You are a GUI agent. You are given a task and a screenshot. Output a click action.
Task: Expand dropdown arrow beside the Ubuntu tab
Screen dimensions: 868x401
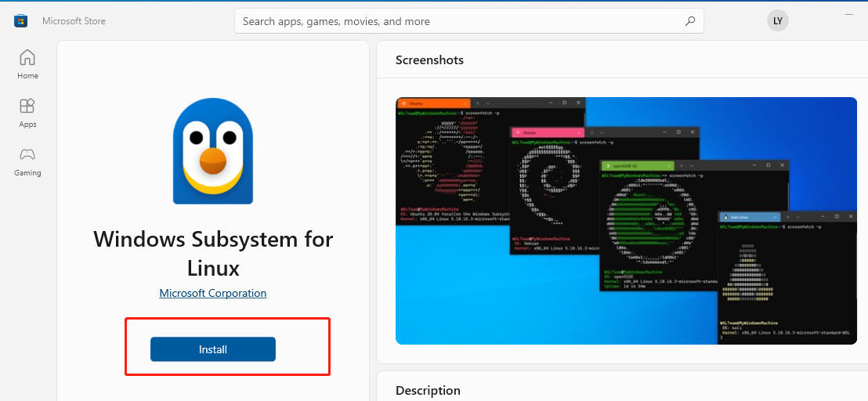[488, 103]
